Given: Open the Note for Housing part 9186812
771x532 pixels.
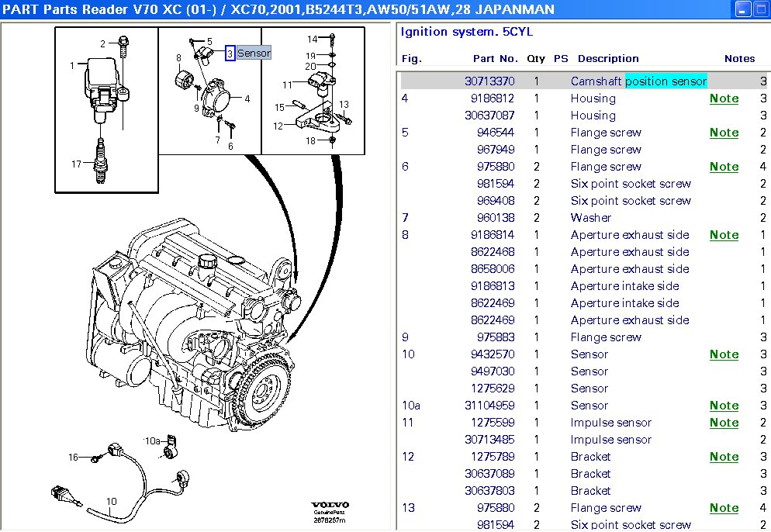Looking at the screenshot, I should [724, 98].
